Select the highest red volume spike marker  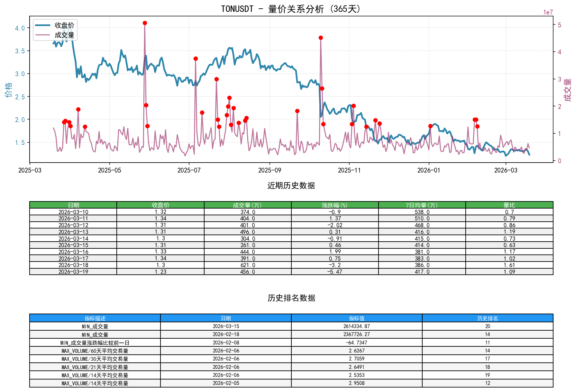[x=145, y=22]
